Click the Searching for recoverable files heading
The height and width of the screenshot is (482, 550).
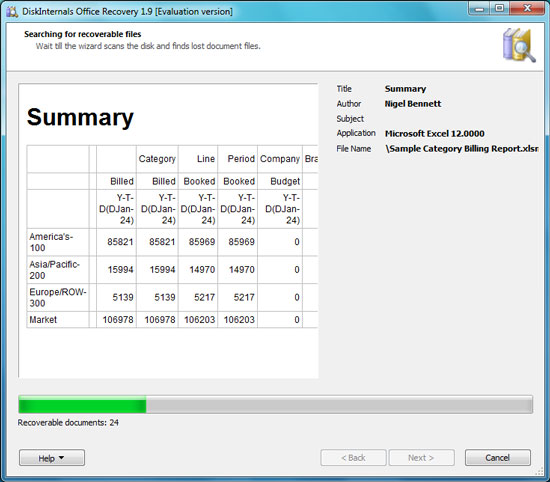pyautogui.click(x=82, y=34)
